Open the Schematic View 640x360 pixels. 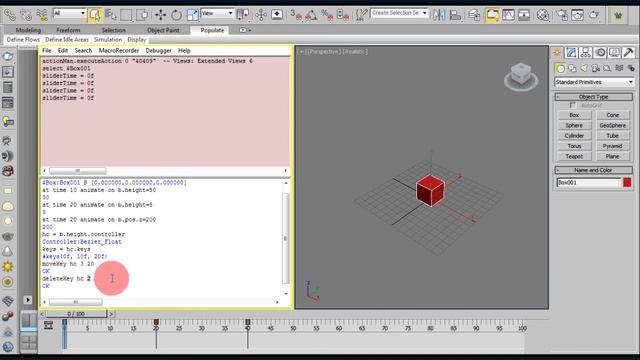[524, 15]
